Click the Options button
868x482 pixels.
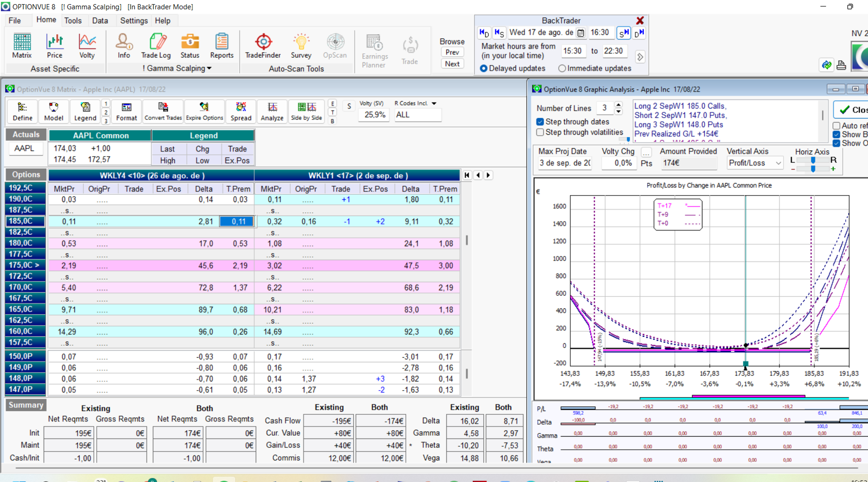click(26, 175)
